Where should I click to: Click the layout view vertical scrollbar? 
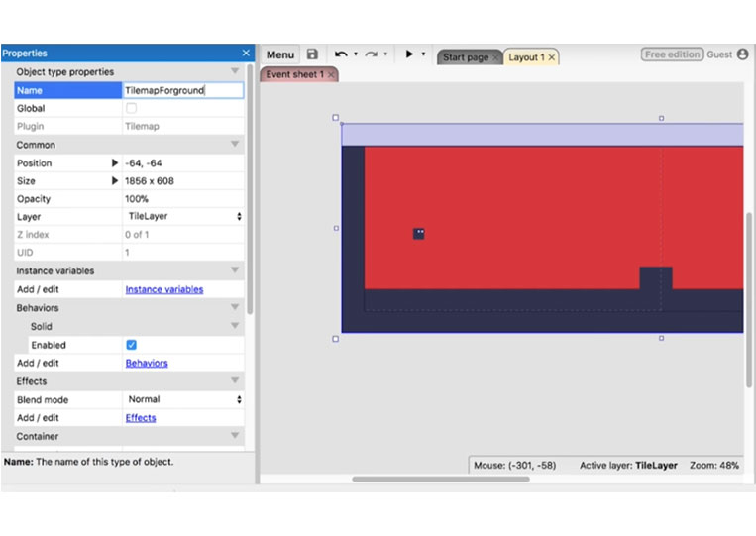[x=749, y=299]
